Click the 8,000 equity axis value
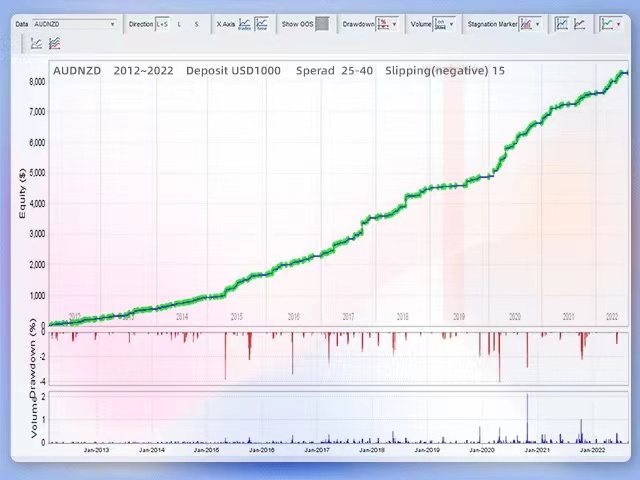 (37, 82)
